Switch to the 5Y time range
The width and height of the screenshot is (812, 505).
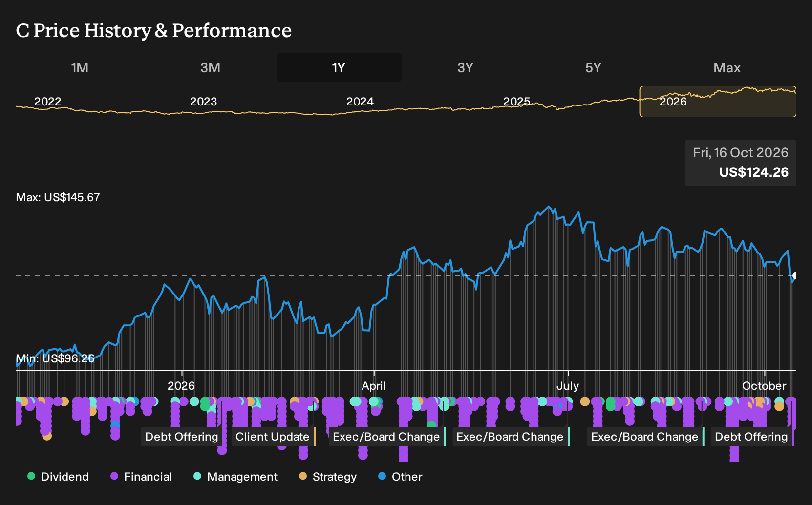[x=593, y=67]
